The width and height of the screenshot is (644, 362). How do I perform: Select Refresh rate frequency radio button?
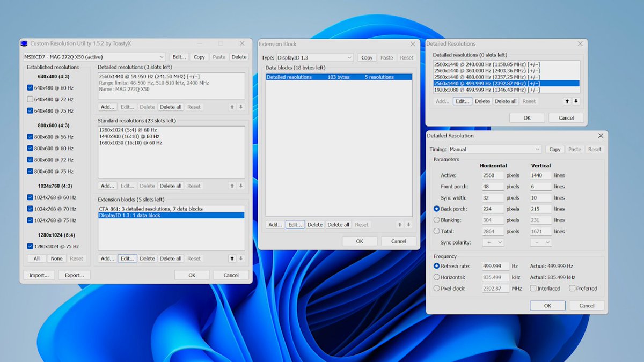pyautogui.click(x=436, y=266)
